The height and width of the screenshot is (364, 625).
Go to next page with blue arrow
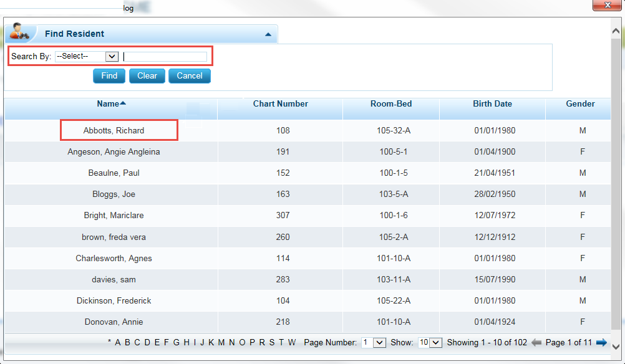tap(601, 342)
